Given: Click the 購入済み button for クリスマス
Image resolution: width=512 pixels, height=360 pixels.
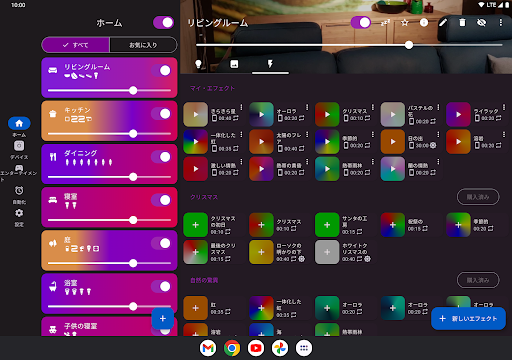Looking at the screenshot, I should tap(478, 197).
